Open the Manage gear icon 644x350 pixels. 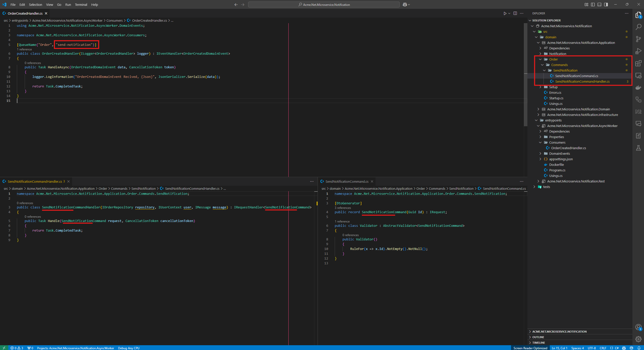coord(638,339)
